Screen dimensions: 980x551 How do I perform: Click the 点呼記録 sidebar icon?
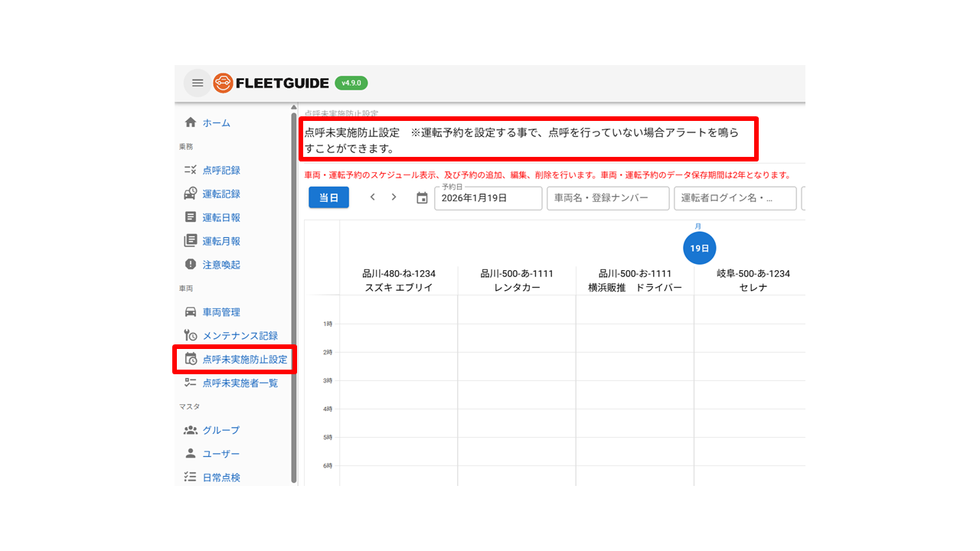(x=191, y=170)
